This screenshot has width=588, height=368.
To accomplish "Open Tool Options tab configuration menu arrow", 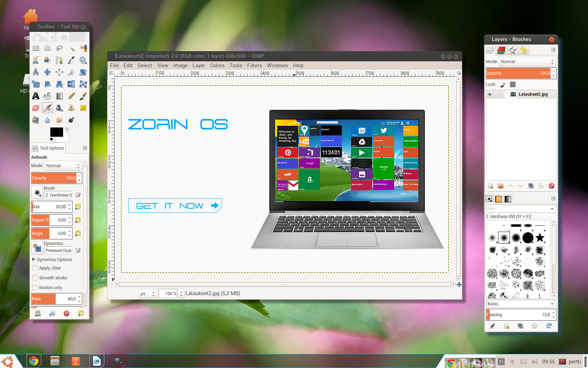I will point(85,148).
